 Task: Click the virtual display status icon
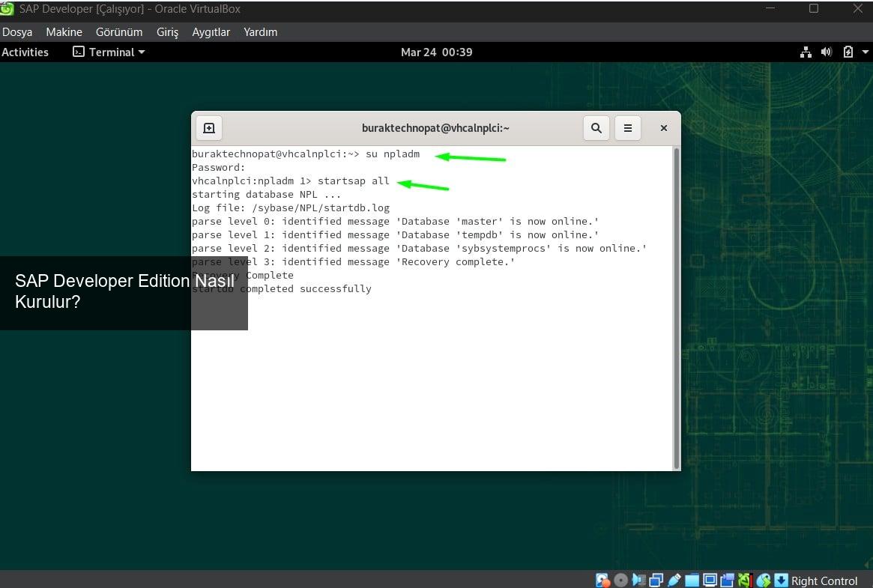[709, 581]
